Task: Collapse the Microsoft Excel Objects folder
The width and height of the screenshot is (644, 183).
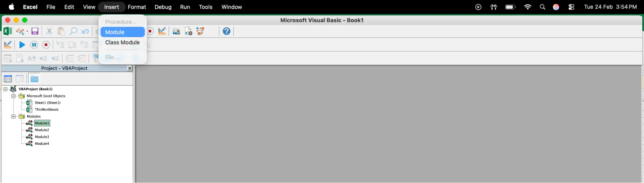Action: tap(14, 96)
